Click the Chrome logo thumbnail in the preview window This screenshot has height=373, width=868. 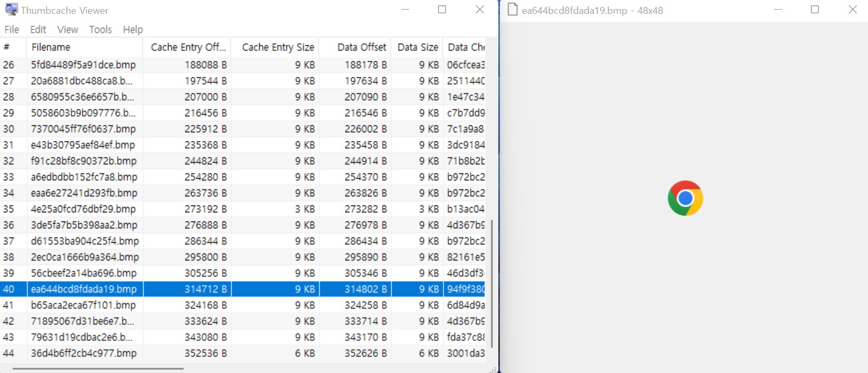[x=685, y=198]
